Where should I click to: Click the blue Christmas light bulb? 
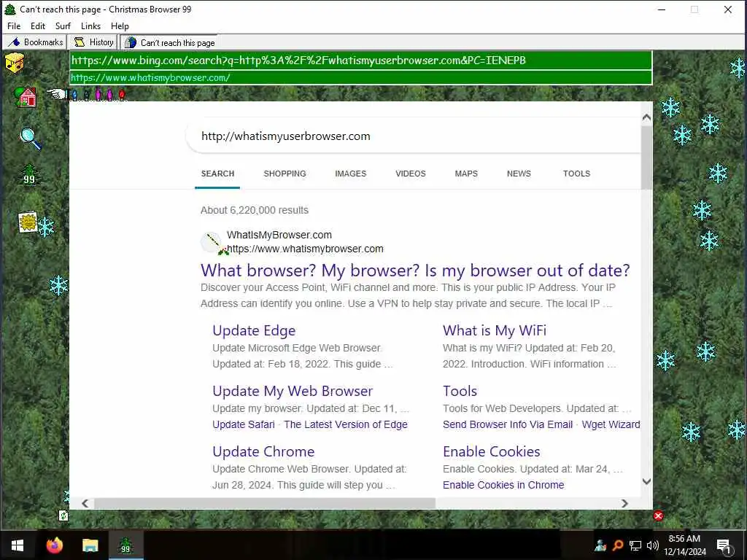pyautogui.click(x=75, y=95)
